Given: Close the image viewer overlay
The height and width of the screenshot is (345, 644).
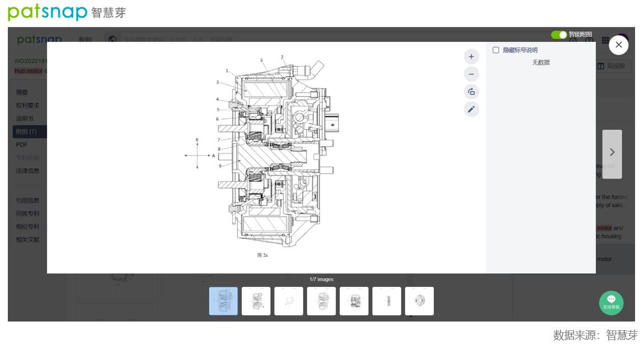Looking at the screenshot, I should tap(618, 45).
